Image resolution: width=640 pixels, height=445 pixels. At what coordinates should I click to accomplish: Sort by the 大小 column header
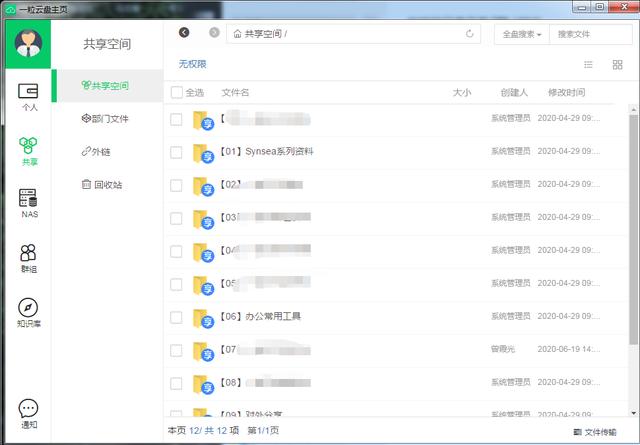(462, 93)
